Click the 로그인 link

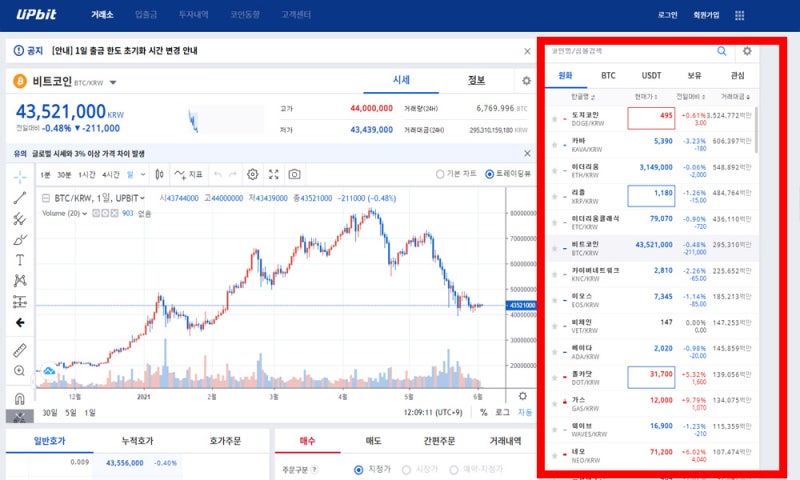pos(667,15)
